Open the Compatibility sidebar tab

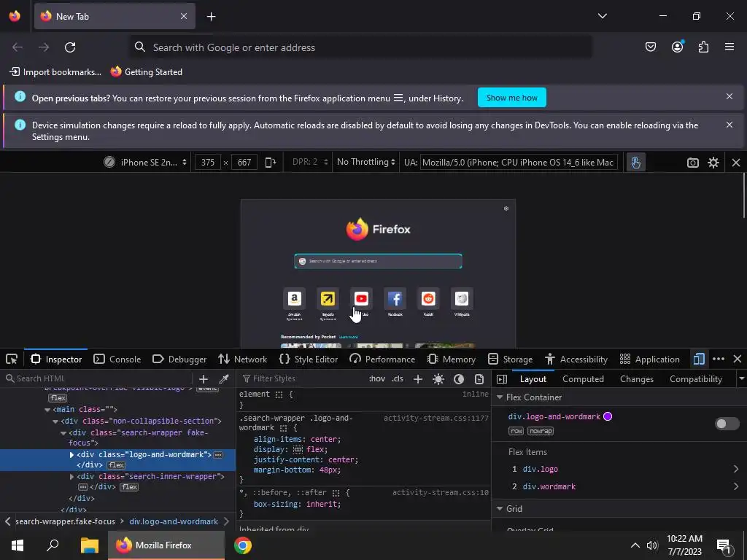(x=695, y=379)
